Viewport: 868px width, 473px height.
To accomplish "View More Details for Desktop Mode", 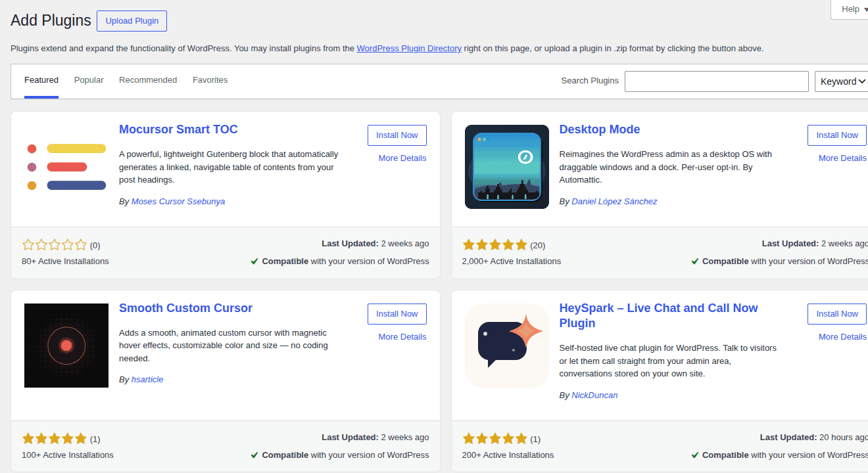I will [x=842, y=158].
